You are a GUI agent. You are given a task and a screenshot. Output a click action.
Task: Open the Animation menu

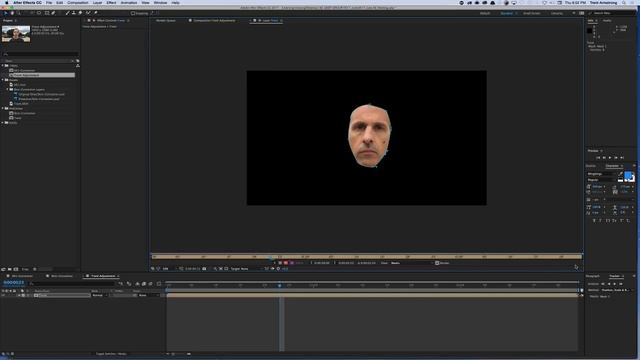point(129,2)
